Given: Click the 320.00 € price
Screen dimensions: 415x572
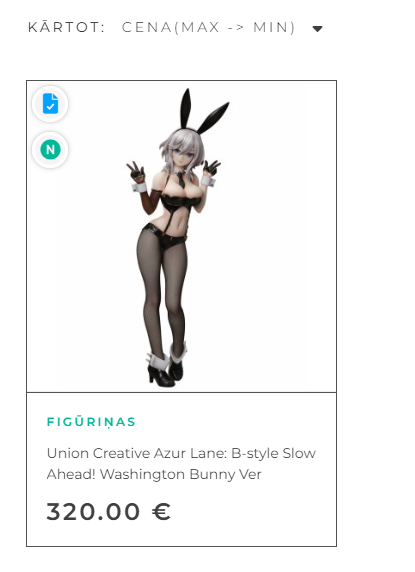Looking at the screenshot, I should click(108, 511).
